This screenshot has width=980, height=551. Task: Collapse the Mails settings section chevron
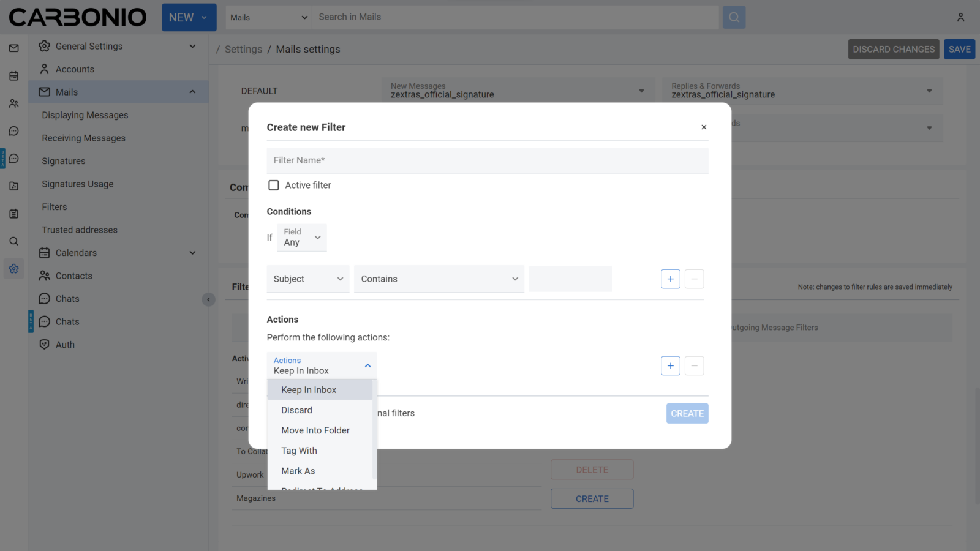192,92
